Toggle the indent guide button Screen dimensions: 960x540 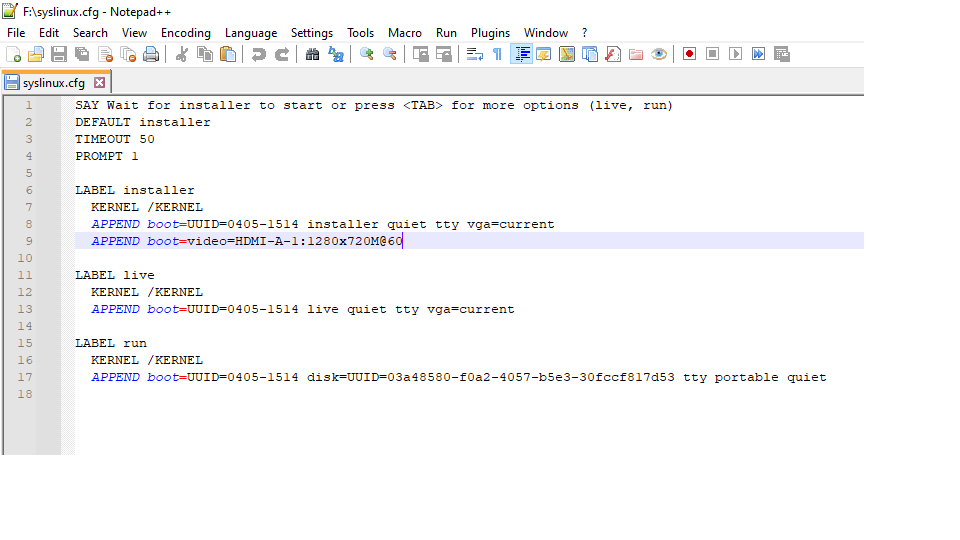click(521, 54)
